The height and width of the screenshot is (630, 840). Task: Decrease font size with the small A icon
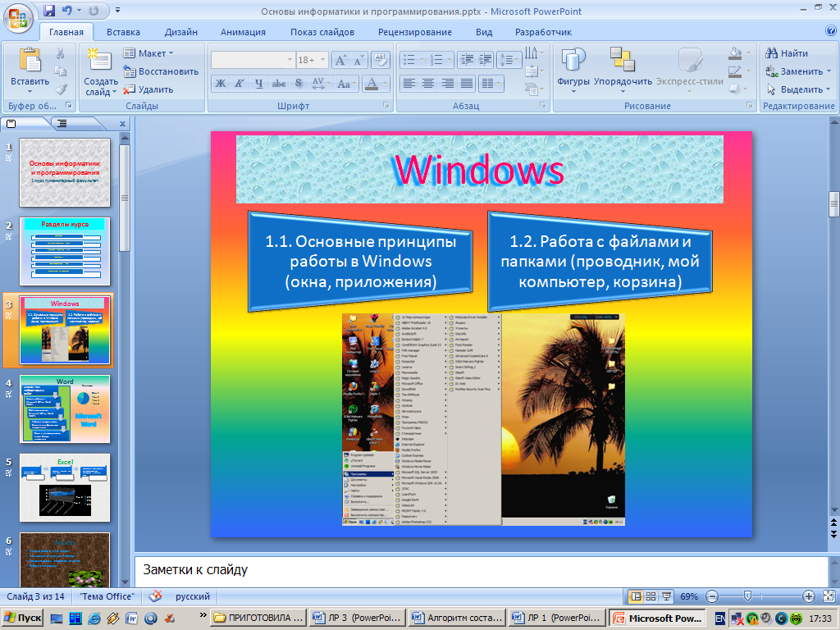(x=358, y=60)
